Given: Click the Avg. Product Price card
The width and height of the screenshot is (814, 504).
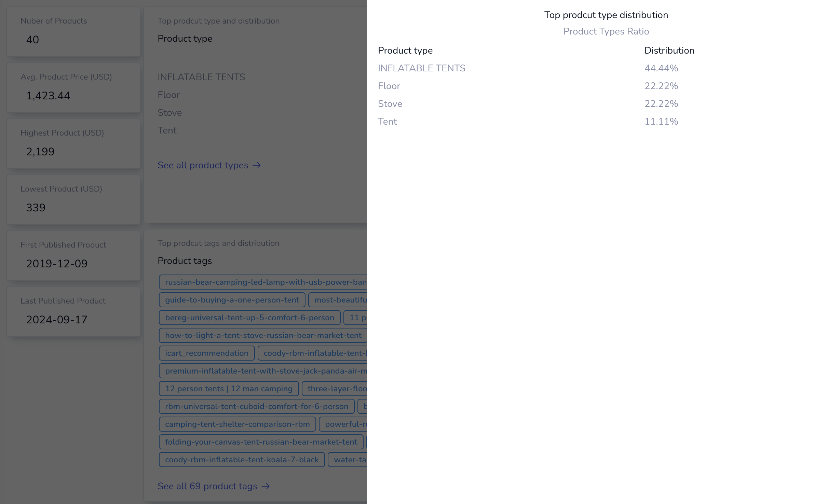Looking at the screenshot, I should [73, 88].
